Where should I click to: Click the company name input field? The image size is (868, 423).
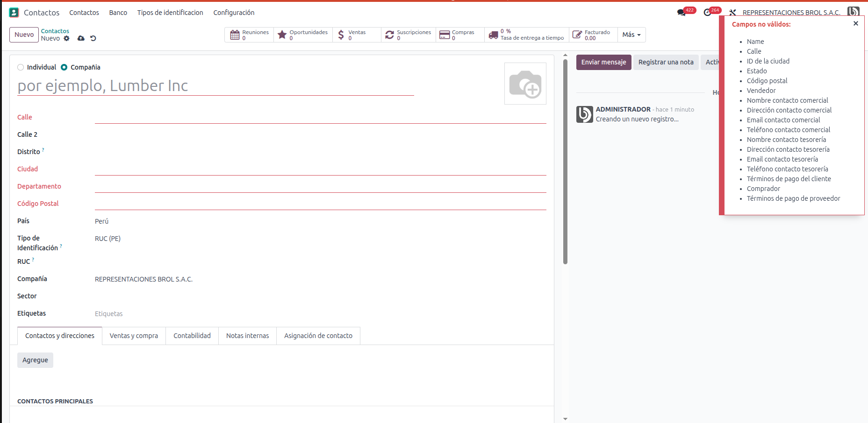click(215, 86)
